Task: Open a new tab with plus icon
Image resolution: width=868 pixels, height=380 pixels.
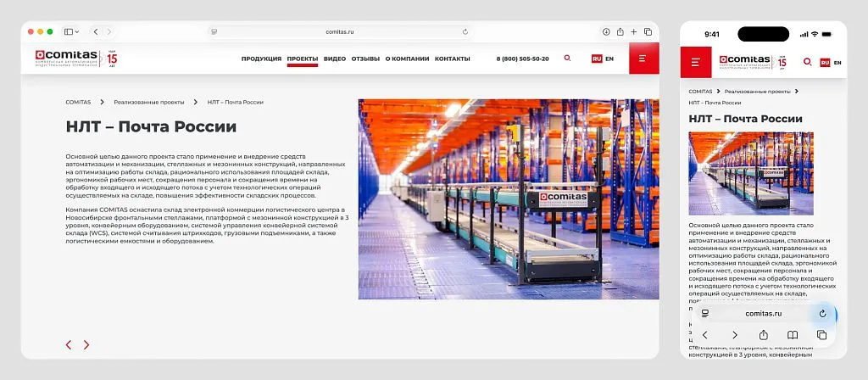Action: (634, 32)
